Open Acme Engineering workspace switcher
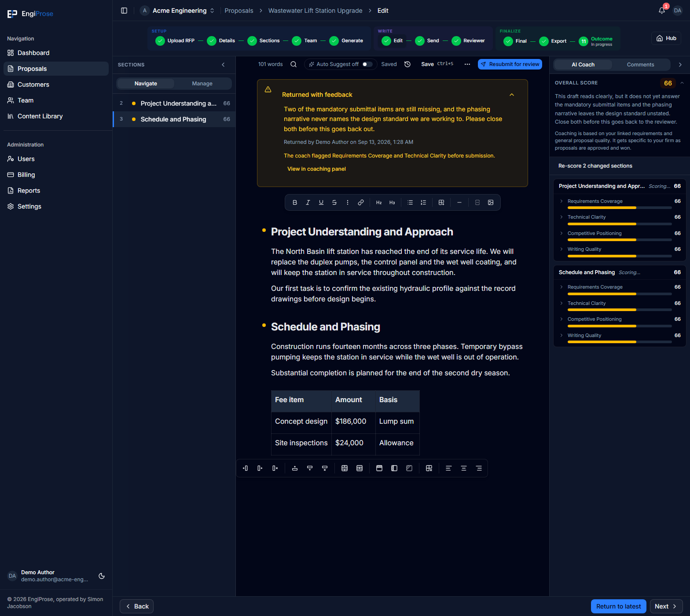The image size is (690, 616). 178,11
